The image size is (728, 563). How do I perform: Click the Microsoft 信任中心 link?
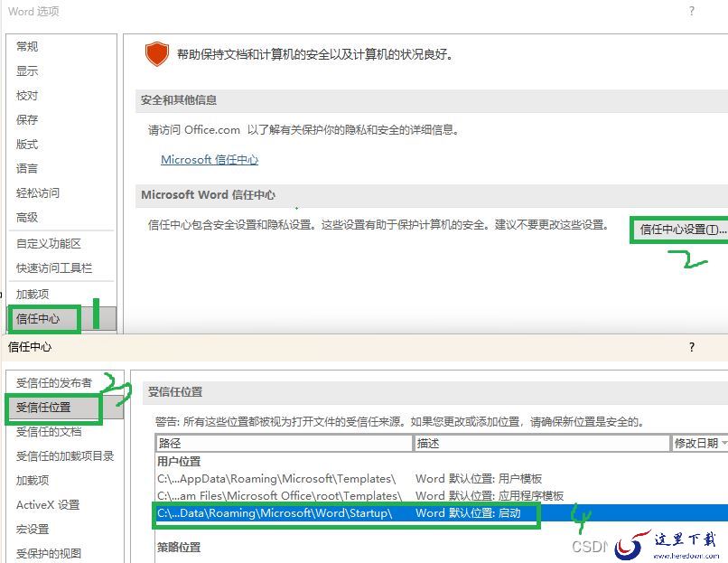click(x=210, y=160)
